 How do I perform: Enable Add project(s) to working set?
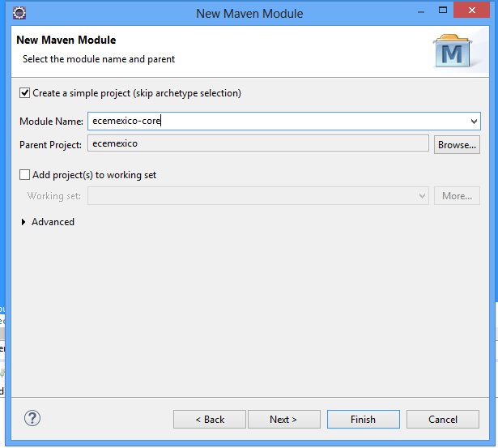click(x=25, y=175)
